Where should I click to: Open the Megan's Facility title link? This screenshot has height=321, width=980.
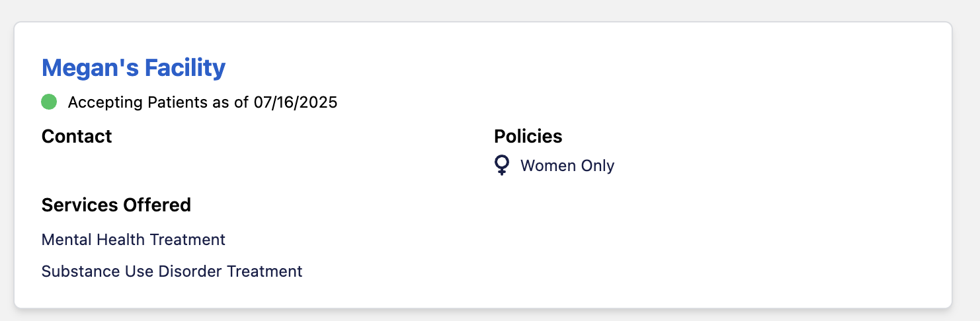point(133,68)
